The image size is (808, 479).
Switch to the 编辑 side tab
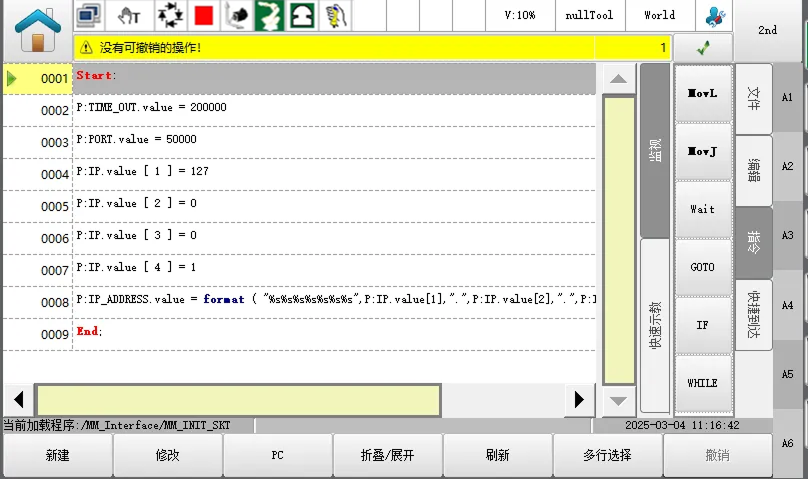coord(753,170)
